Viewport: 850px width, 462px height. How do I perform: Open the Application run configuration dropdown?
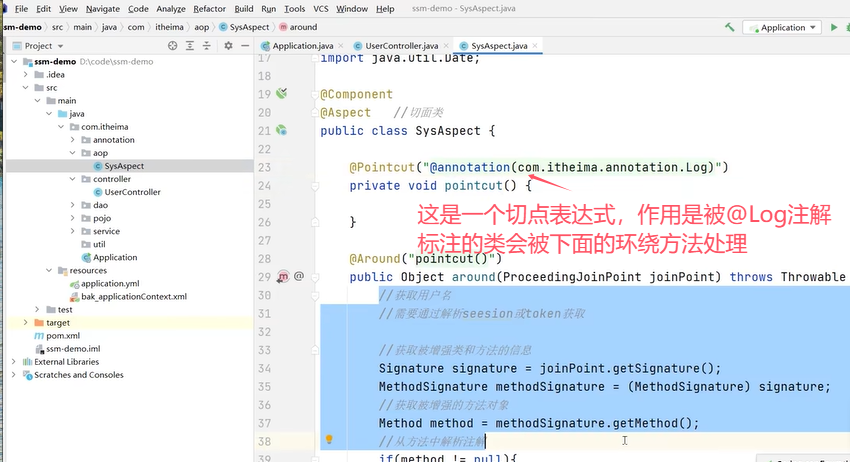[x=782, y=28]
